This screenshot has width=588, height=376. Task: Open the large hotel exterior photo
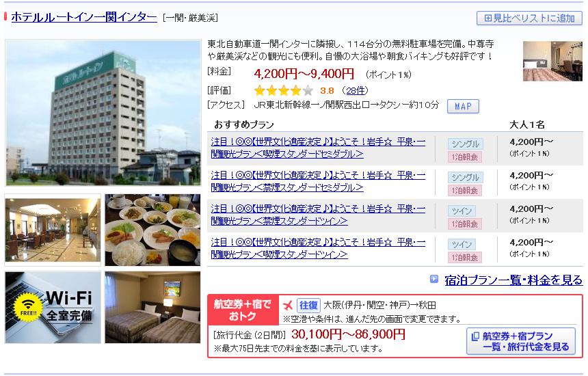pyautogui.click(x=103, y=113)
